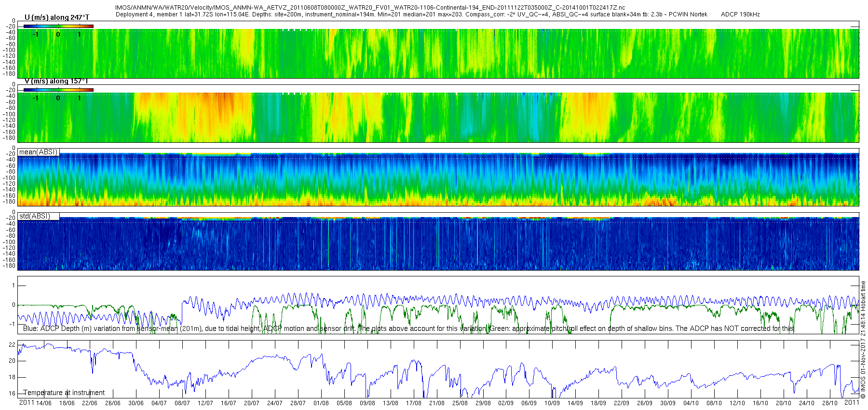Screen dimensions: 868x410
Task: Click the 'Blue: ADCP Depth (m) variation' caption
Action: pos(408,328)
